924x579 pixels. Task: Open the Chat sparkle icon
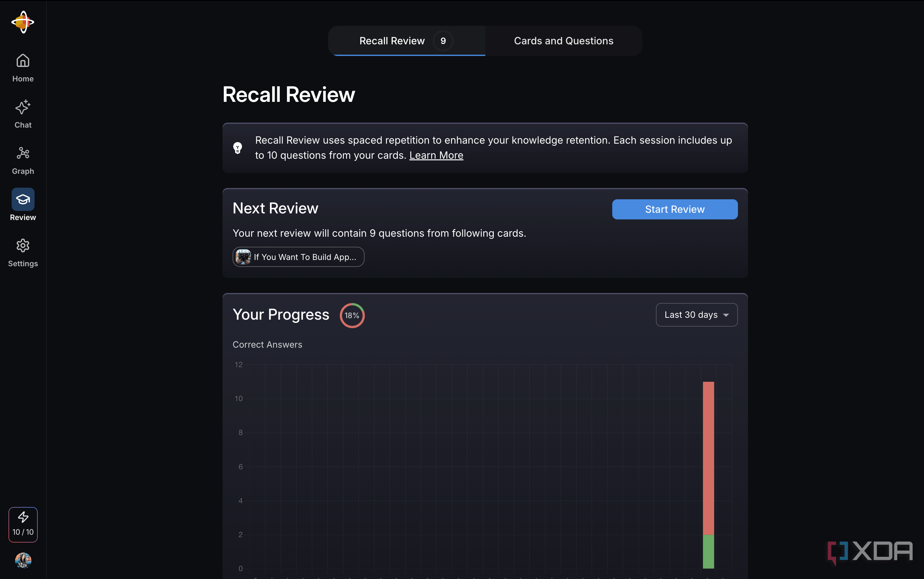point(23,108)
